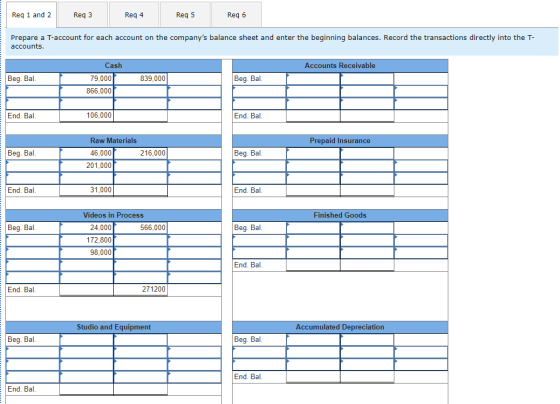Click Cash ending balance 106,000
560x404 pixels.
(x=86, y=116)
